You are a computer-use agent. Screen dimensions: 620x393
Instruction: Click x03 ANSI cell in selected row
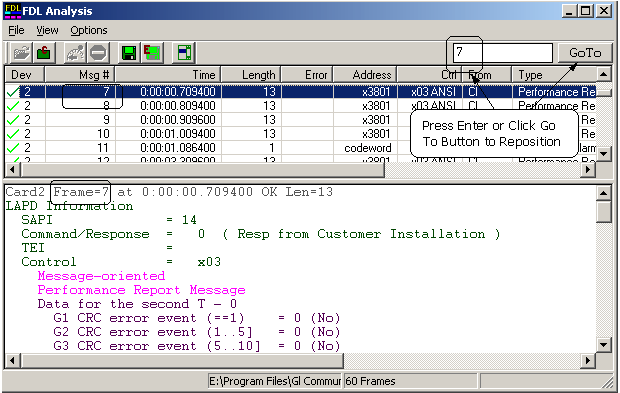pos(433,92)
